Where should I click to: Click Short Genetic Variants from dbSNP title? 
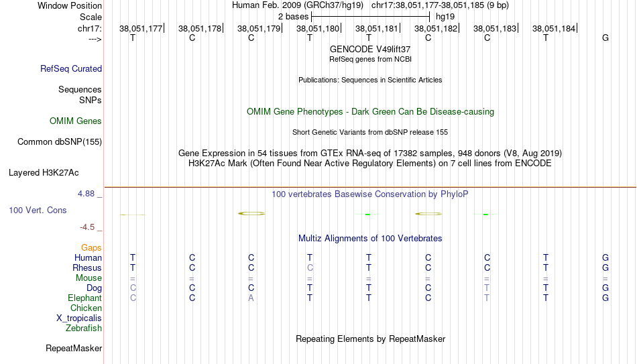(370, 133)
